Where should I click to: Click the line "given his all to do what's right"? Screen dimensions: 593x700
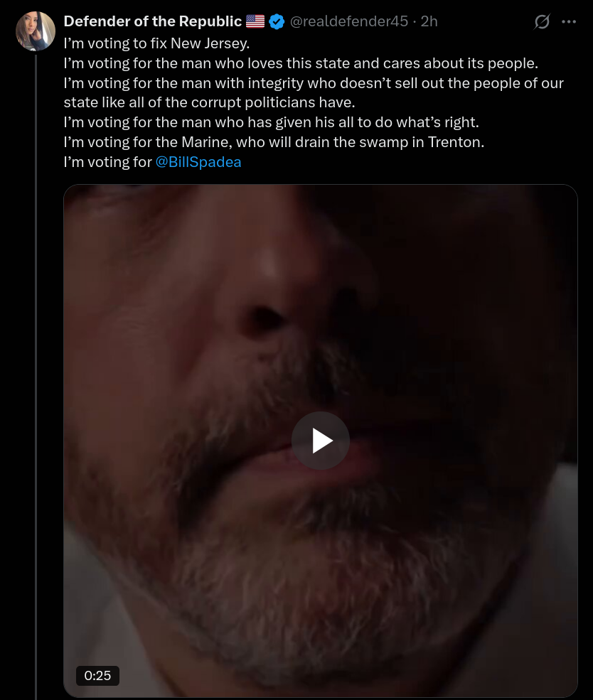tap(271, 122)
